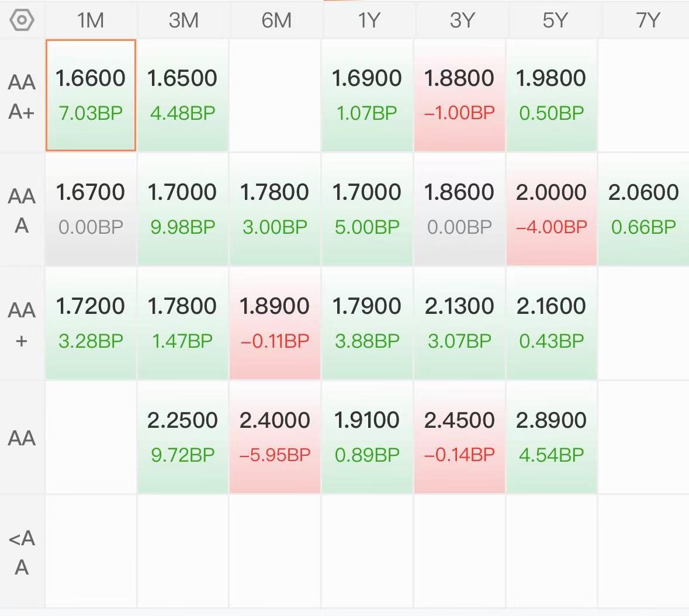
Task: Open the AA+ 3Y cell showing 2.1300
Action: [459, 323]
